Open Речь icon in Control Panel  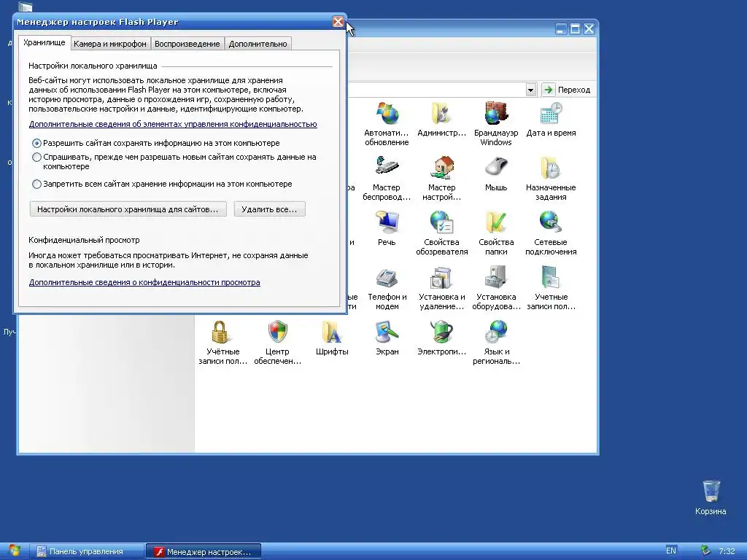[387, 222]
